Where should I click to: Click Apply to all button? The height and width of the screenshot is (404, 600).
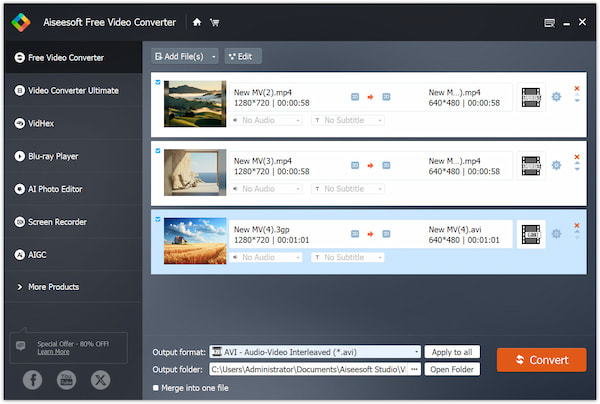click(x=452, y=352)
